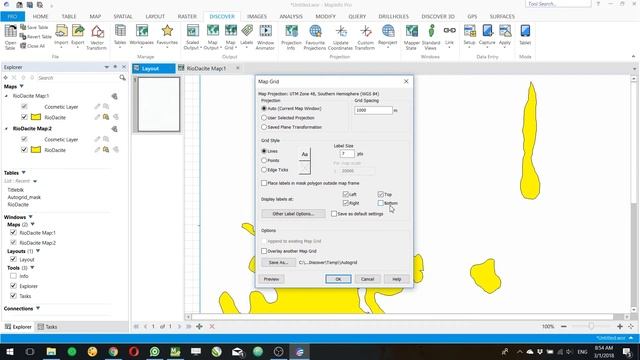Click the Apply data entry icon

[x=505, y=35]
